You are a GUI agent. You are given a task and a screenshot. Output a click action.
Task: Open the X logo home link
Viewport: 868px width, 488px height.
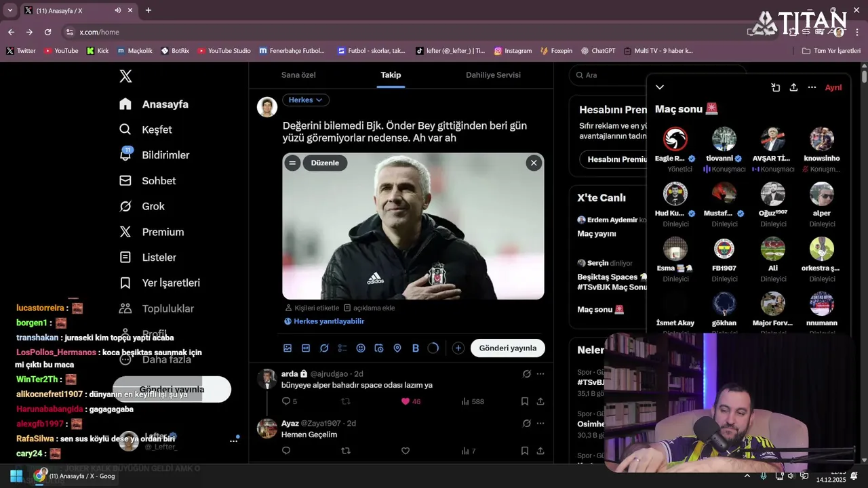125,76
